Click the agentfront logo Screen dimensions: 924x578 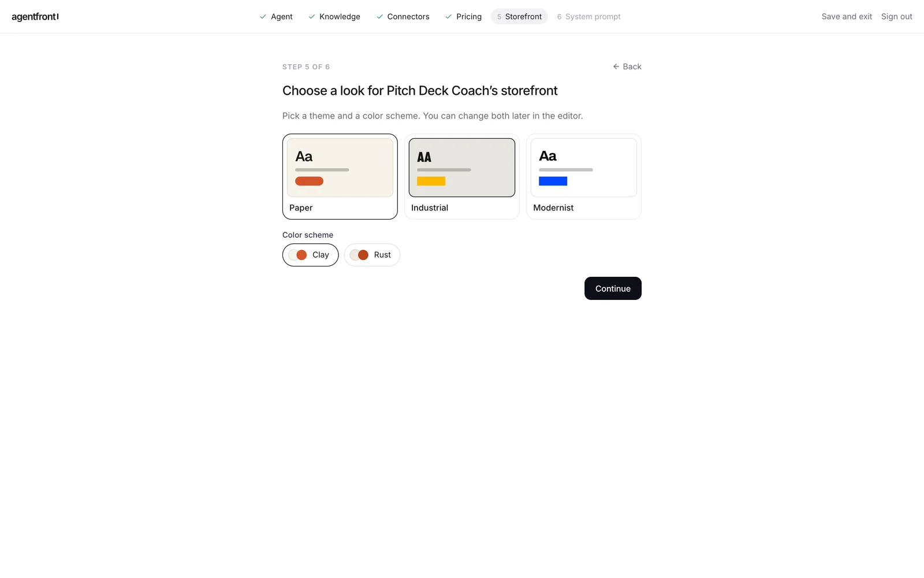tap(35, 17)
